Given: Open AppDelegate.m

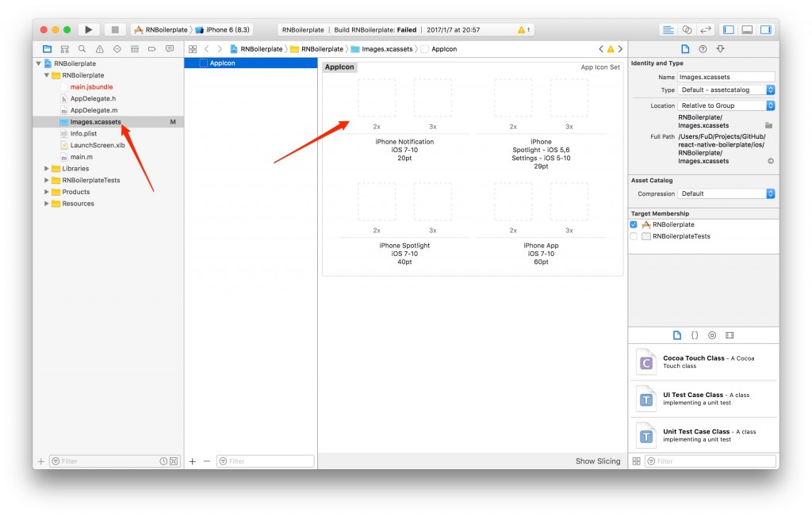Looking at the screenshot, I should tap(94, 110).
